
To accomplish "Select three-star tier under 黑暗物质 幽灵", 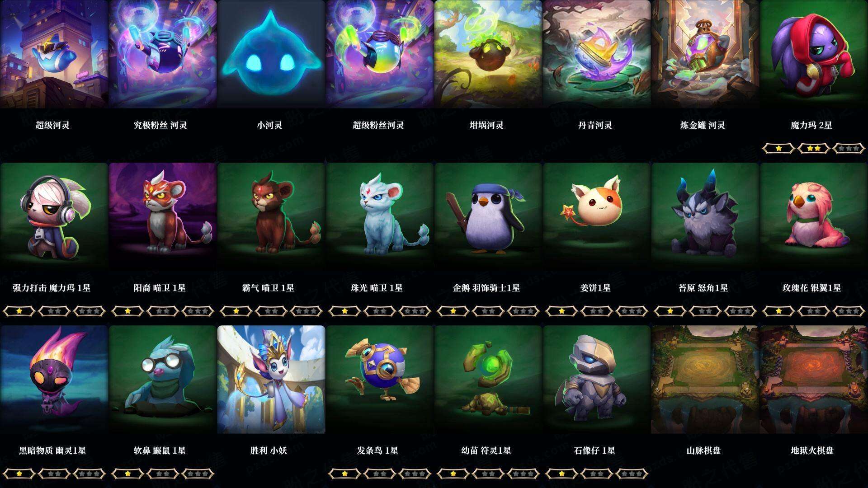I will (90, 474).
